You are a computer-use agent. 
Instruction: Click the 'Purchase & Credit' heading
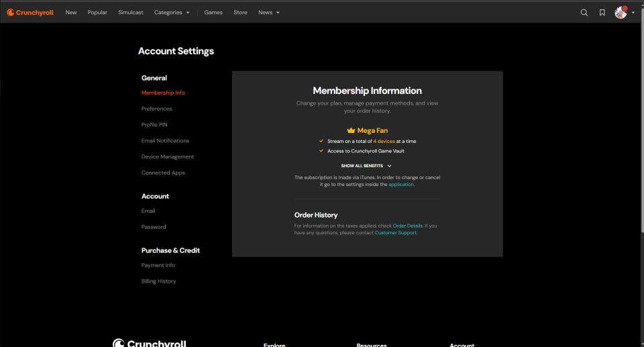tap(170, 250)
